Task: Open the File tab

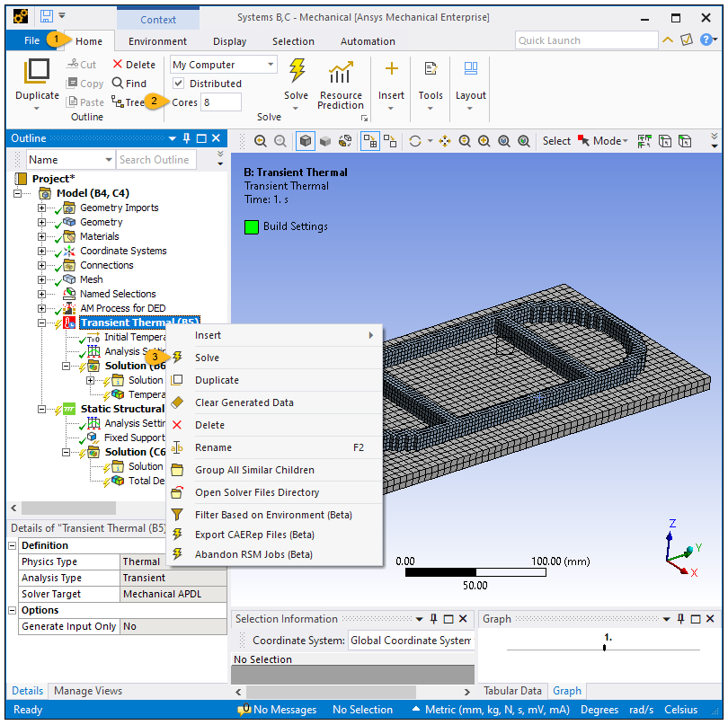Action: click(31, 40)
